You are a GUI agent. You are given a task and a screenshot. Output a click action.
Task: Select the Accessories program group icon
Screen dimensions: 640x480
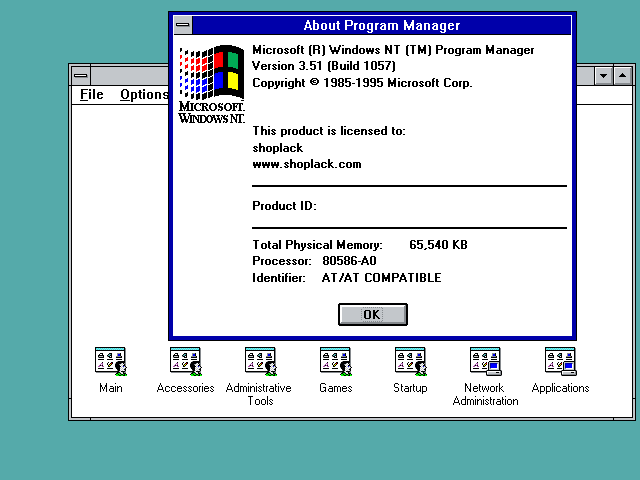point(186,362)
